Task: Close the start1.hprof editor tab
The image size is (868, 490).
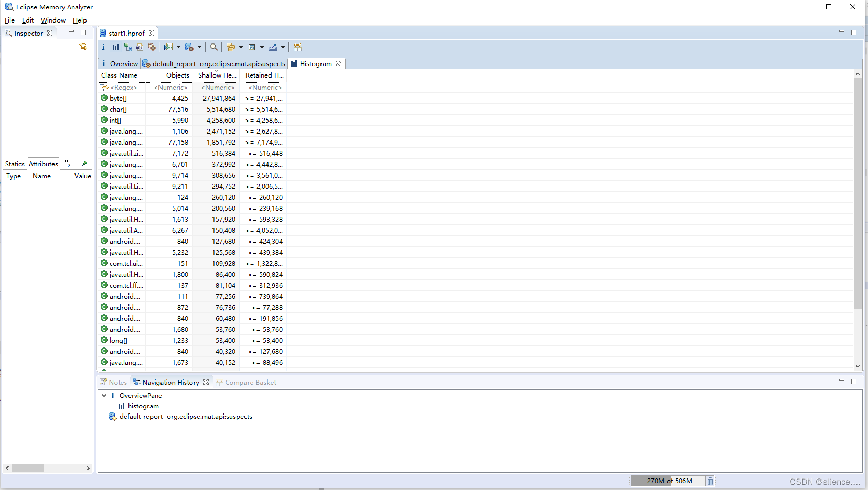Action: [152, 33]
